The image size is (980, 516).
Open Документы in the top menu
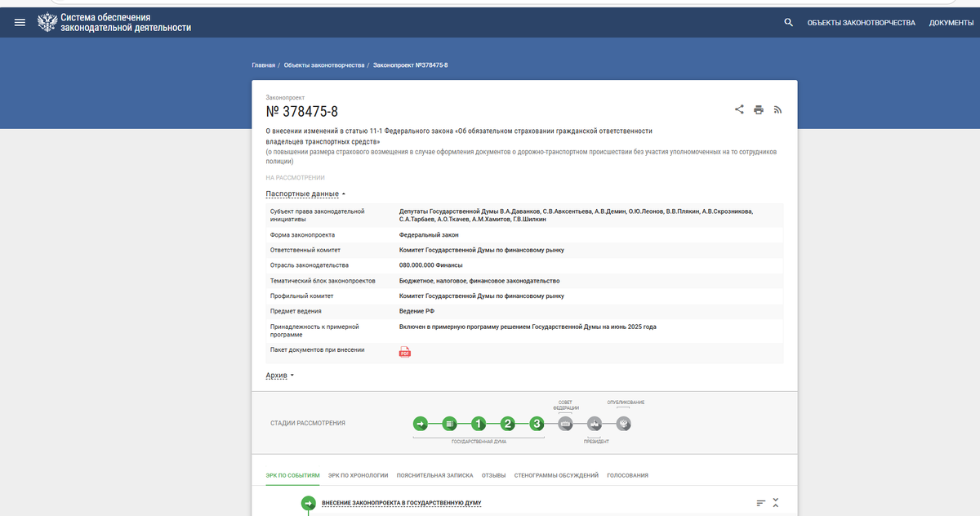click(x=951, y=22)
